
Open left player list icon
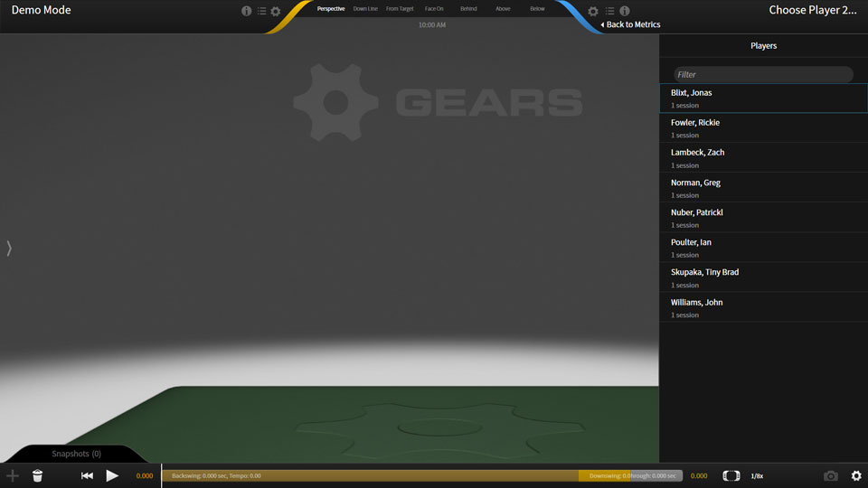pos(261,11)
